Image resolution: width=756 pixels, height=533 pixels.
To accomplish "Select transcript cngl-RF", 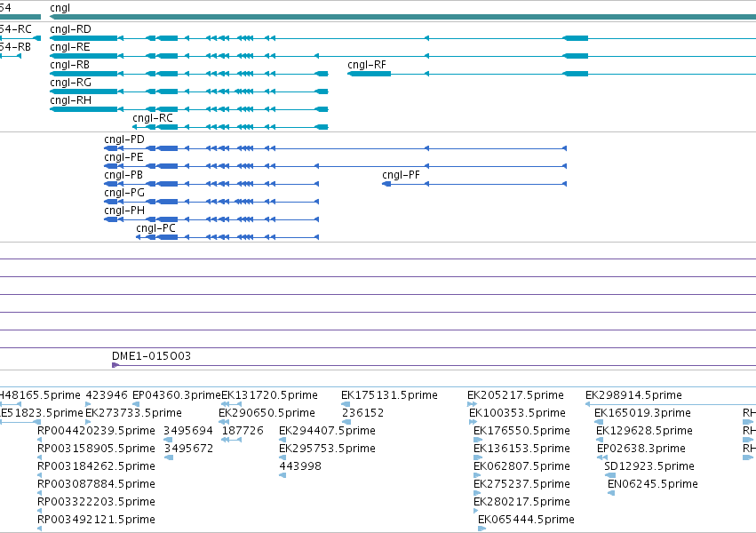I will pos(552,74).
